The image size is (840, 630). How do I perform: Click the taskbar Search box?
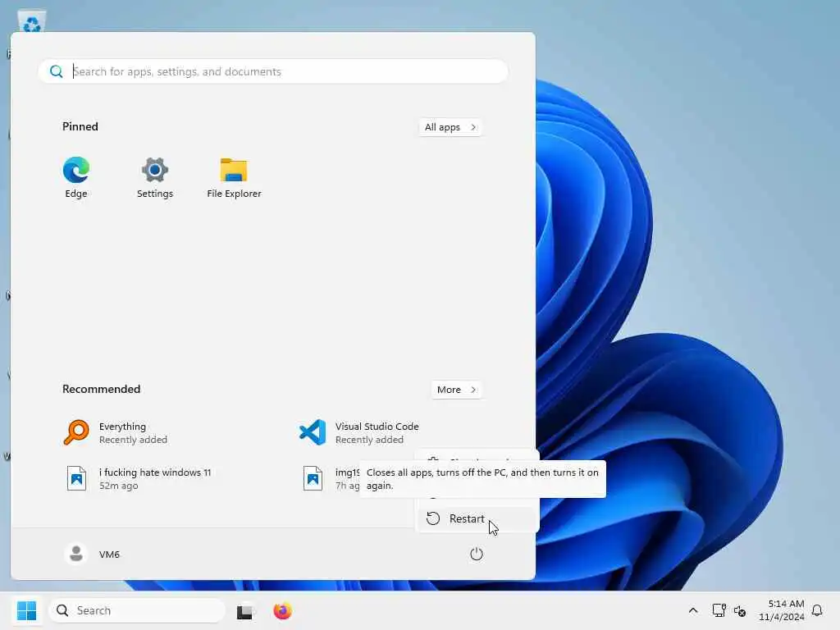(x=137, y=610)
